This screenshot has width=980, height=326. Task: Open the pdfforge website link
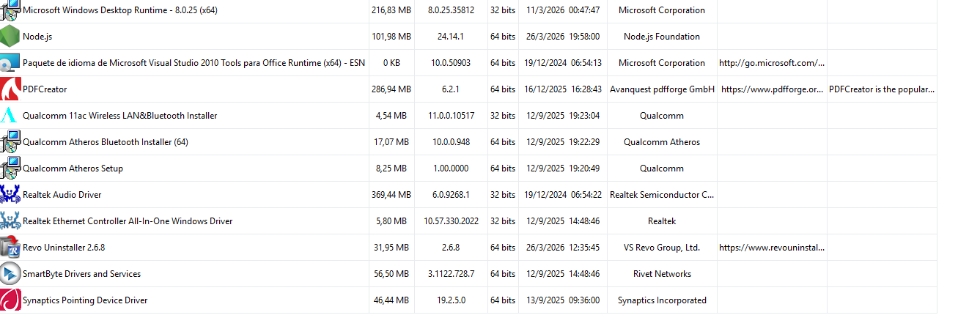click(x=772, y=89)
